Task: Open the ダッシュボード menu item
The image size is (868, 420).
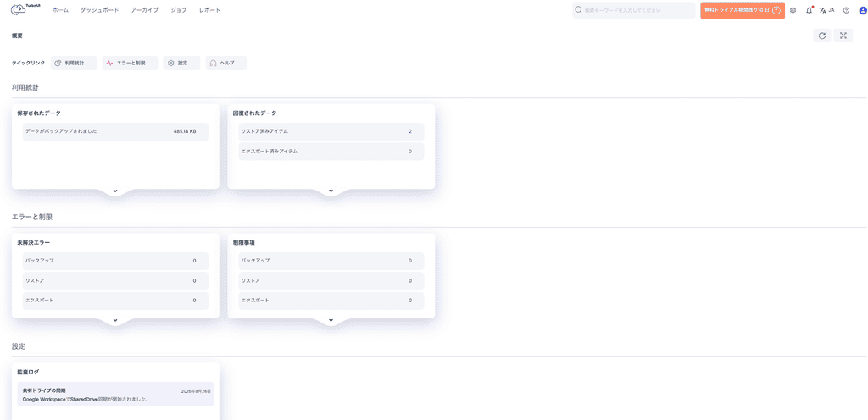Action: pos(100,10)
